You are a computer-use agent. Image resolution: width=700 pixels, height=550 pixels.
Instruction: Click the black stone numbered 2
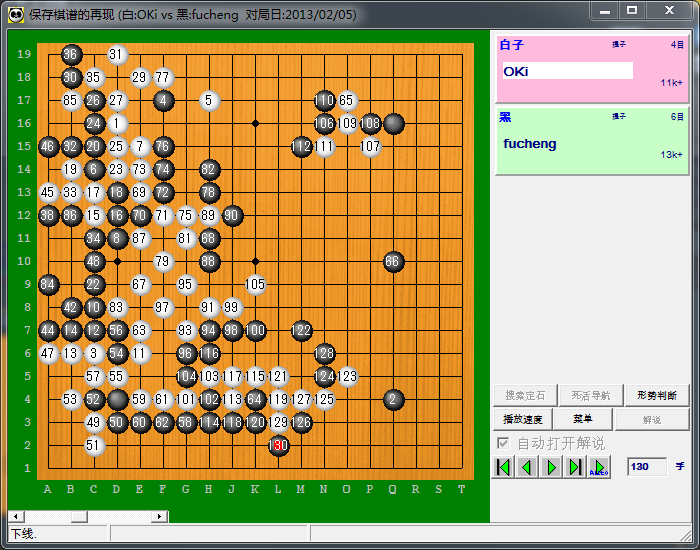[x=393, y=400]
